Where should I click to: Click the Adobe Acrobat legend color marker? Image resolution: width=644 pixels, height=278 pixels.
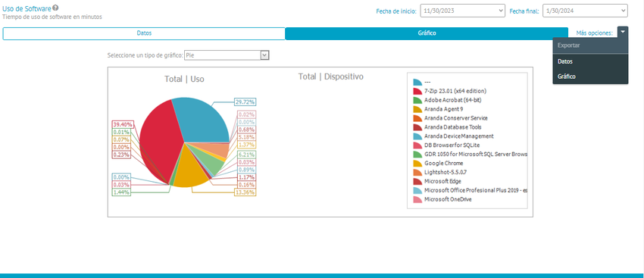coord(417,100)
